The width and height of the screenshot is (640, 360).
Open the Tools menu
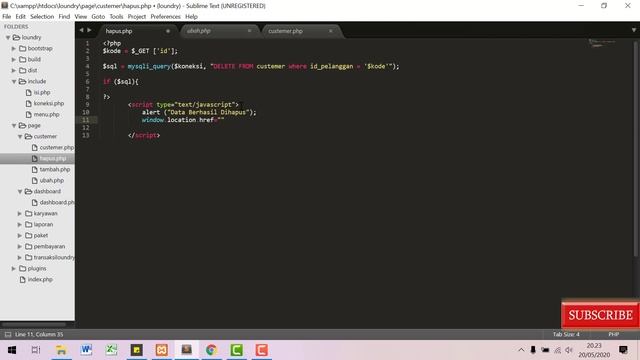[x=116, y=17]
